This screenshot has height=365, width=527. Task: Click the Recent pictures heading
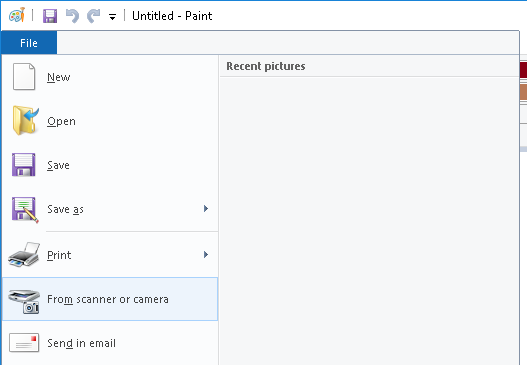click(x=266, y=66)
